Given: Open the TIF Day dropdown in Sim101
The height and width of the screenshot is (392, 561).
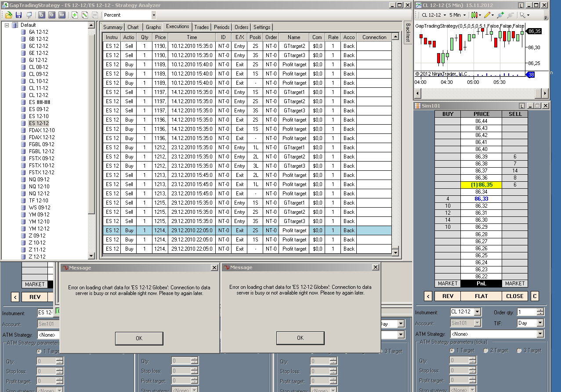Looking at the screenshot, I should coord(540,323).
